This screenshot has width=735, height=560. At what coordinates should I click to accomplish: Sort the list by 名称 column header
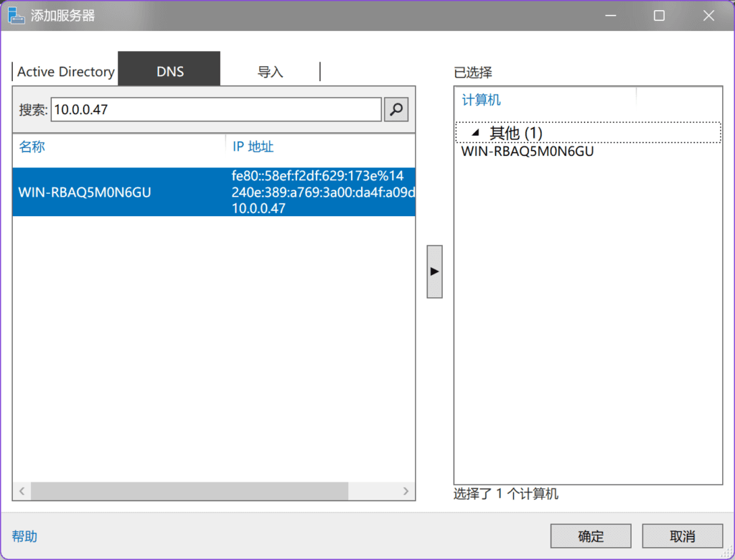[32, 147]
